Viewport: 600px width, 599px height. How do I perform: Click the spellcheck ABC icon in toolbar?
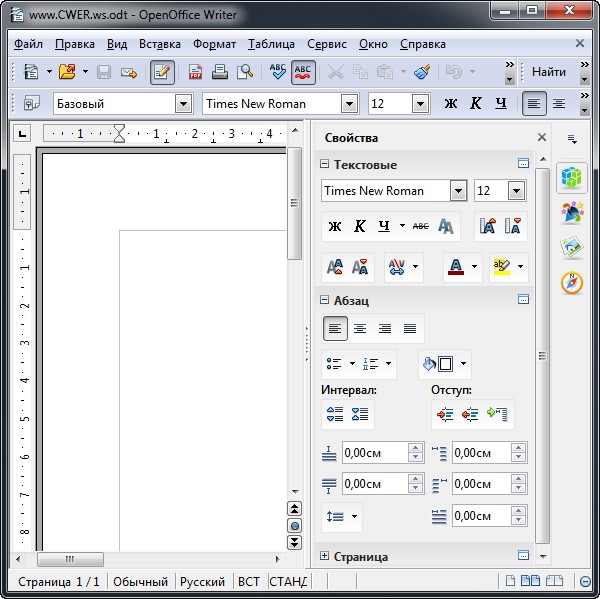pyautogui.click(x=277, y=72)
